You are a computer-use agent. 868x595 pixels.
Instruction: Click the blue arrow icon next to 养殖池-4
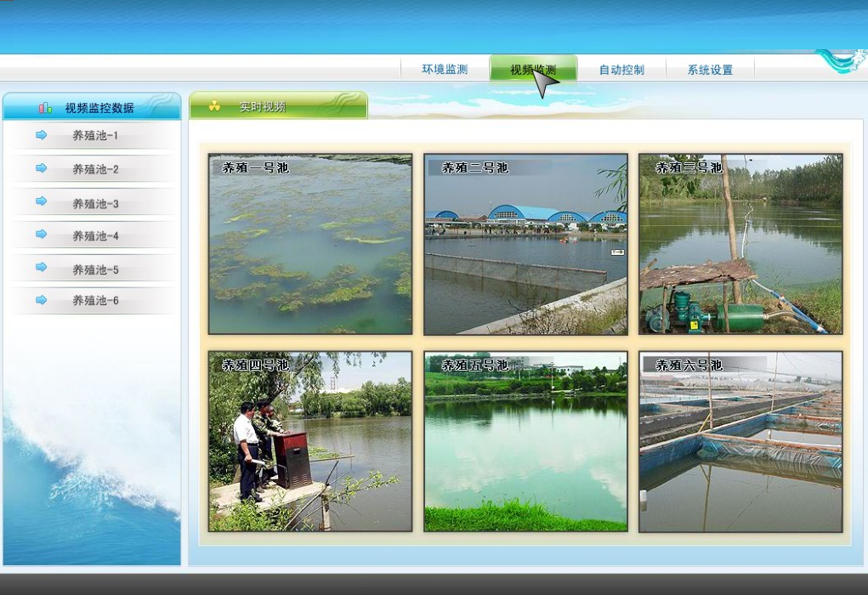[x=41, y=234]
